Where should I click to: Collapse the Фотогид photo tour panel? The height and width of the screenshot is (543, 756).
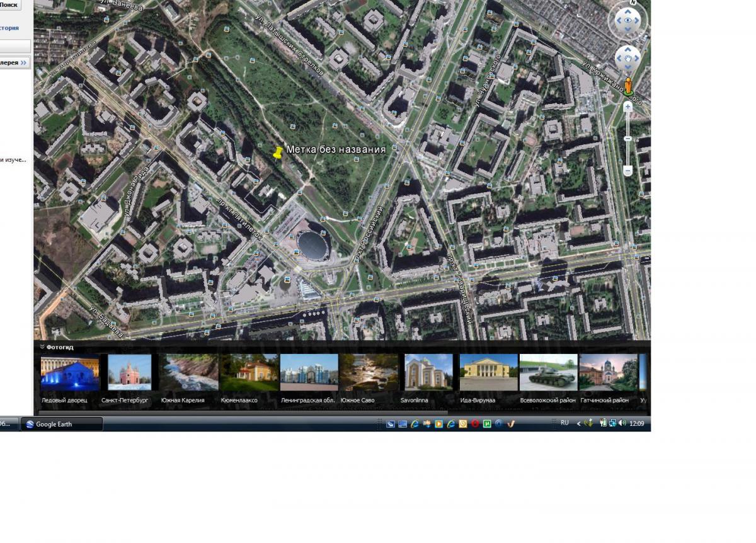pyautogui.click(x=42, y=347)
